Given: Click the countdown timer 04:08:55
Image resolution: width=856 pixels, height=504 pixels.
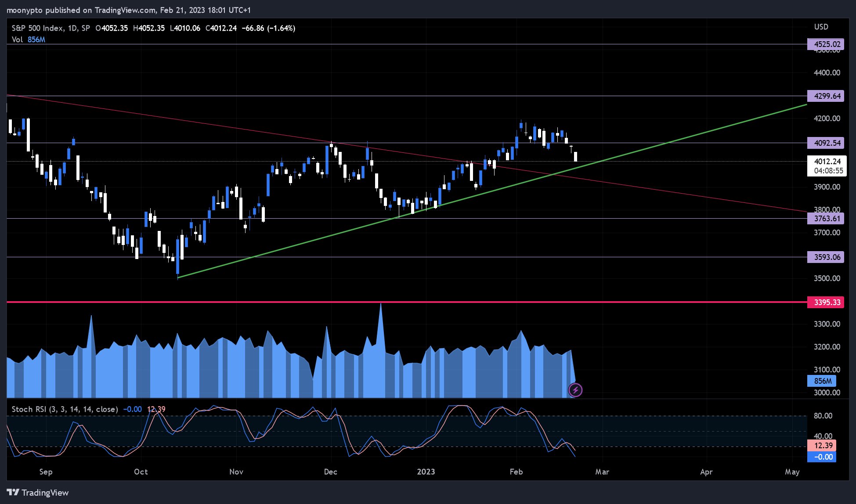Looking at the screenshot, I should tap(828, 171).
